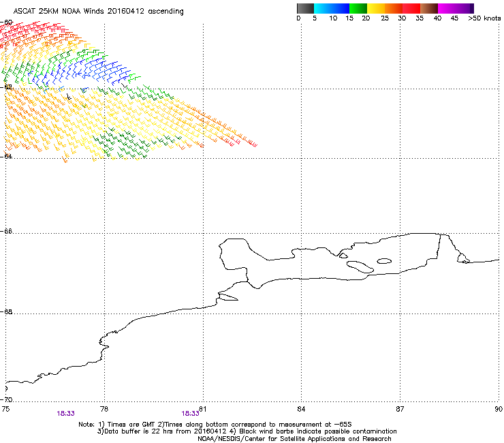
Task: Click the 78 longitude axis label
Action: click(104, 409)
